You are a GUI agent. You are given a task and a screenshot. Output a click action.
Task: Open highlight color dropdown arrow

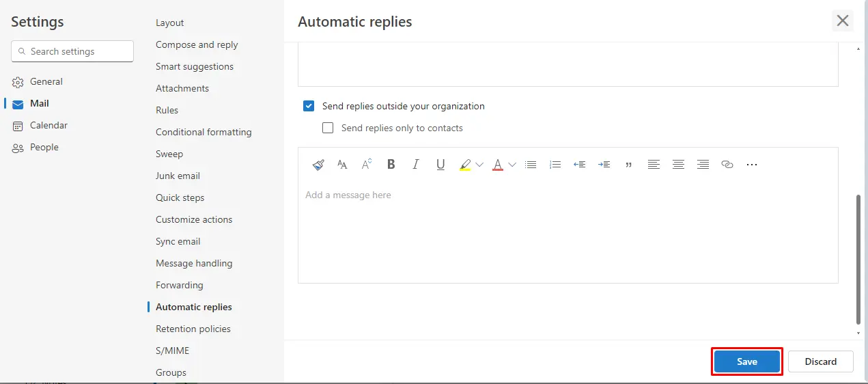[x=479, y=165]
